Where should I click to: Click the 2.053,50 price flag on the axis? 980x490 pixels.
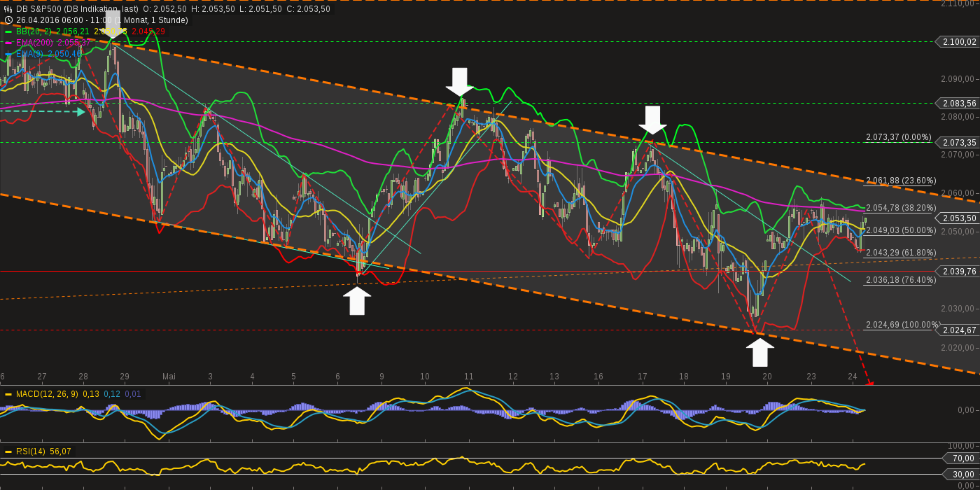point(958,218)
